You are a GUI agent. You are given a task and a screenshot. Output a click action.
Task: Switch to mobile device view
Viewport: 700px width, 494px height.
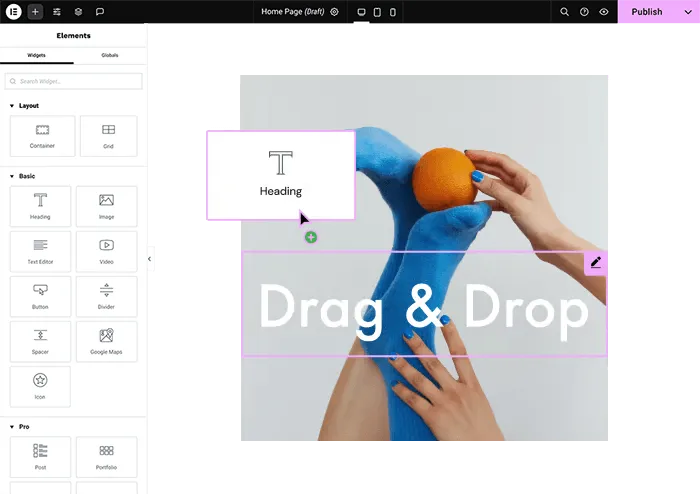tap(392, 12)
